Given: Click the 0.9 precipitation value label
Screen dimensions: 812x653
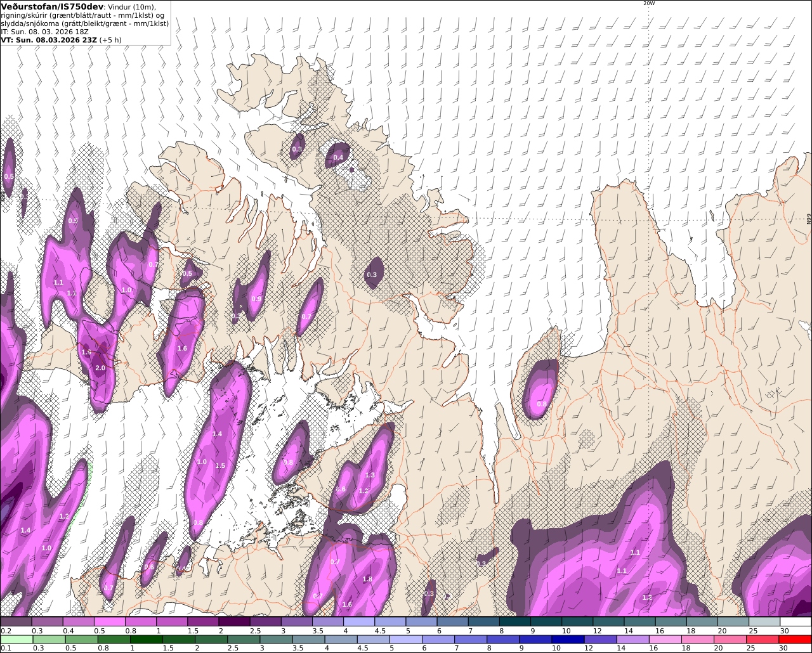Looking at the screenshot, I should (256, 299).
